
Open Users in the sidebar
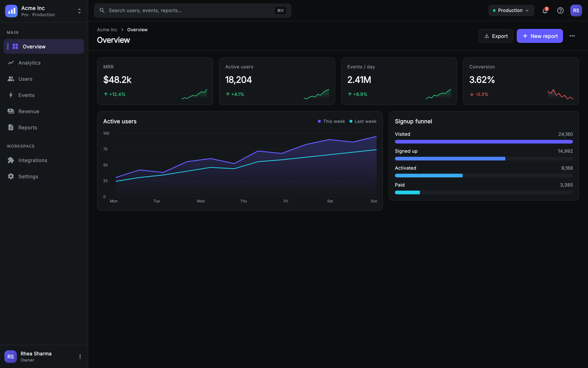click(44, 79)
